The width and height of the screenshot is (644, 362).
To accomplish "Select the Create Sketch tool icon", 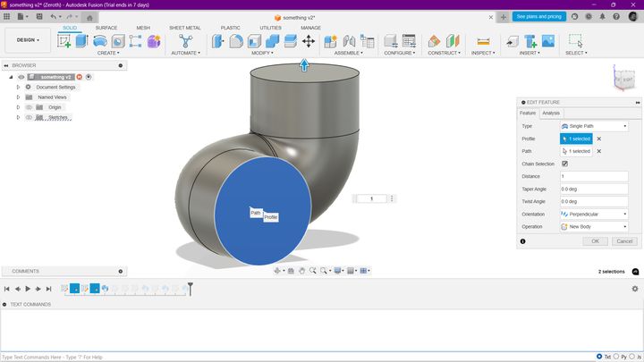I will 64,41.
